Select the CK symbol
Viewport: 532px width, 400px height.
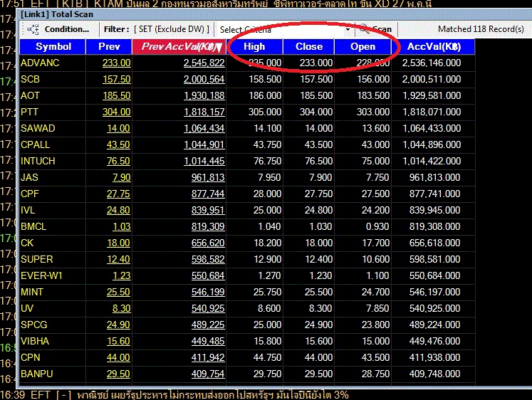27,243
